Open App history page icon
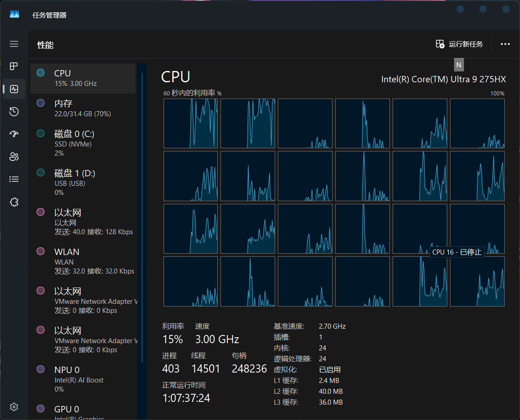 [14, 112]
